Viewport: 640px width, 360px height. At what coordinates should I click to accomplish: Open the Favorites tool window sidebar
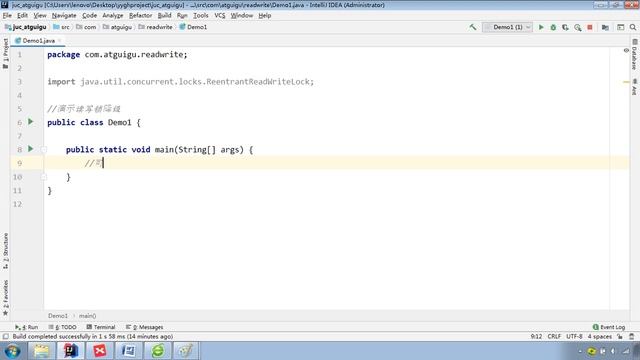pos(5,298)
